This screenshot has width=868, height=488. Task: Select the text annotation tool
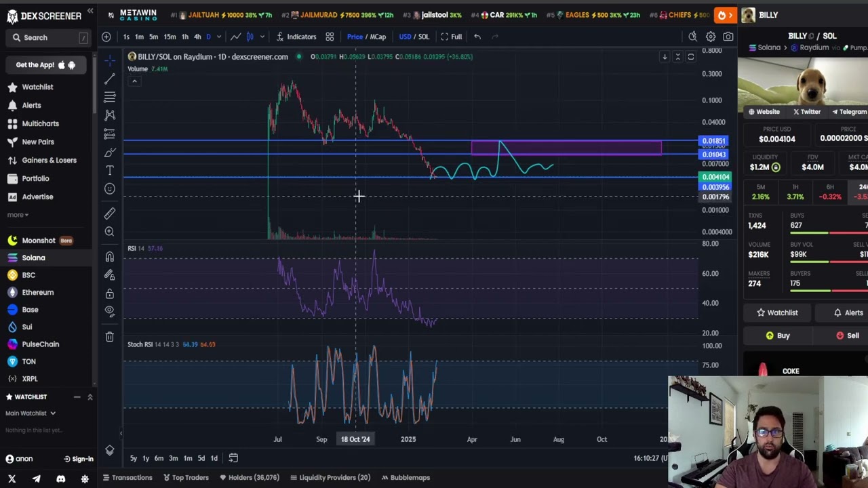(x=110, y=170)
